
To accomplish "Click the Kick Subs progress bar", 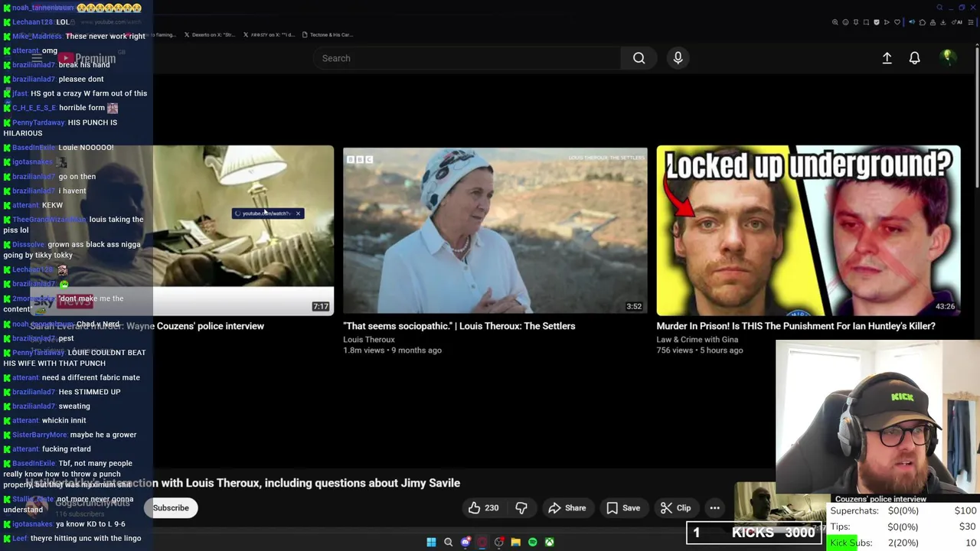I will pos(903,543).
